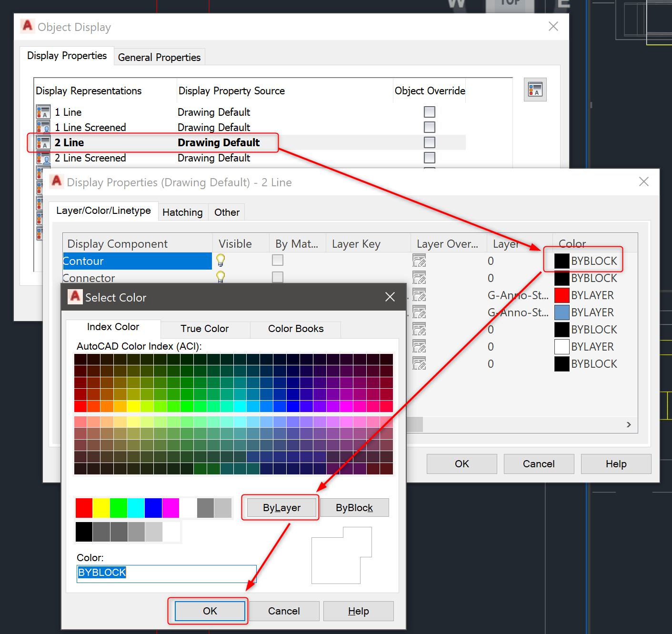Click the right scroll arrow below the component list
The image size is (672, 634).
click(x=628, y=424)
